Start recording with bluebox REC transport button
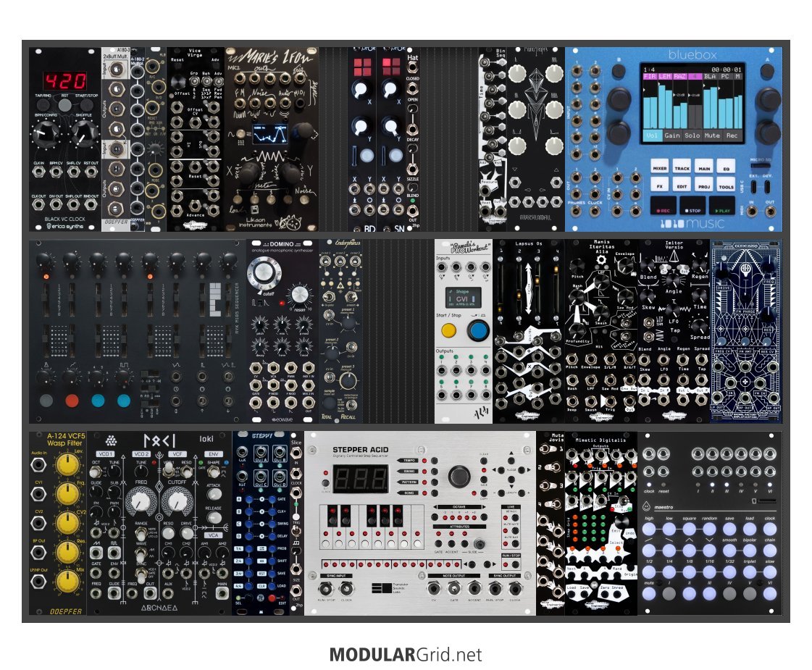The height and width of the screenshot is (670, 812). pyautogui.click(x=664, y=206)
